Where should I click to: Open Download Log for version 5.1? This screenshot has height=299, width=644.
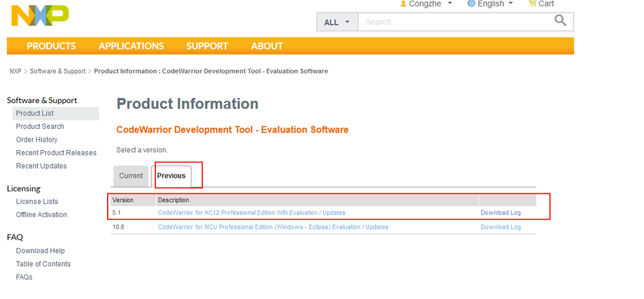point(501,213)
